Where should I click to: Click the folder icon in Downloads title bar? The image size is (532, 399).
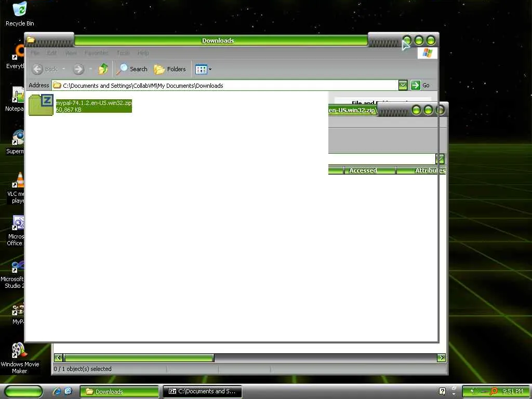click(x=31, y=39)
